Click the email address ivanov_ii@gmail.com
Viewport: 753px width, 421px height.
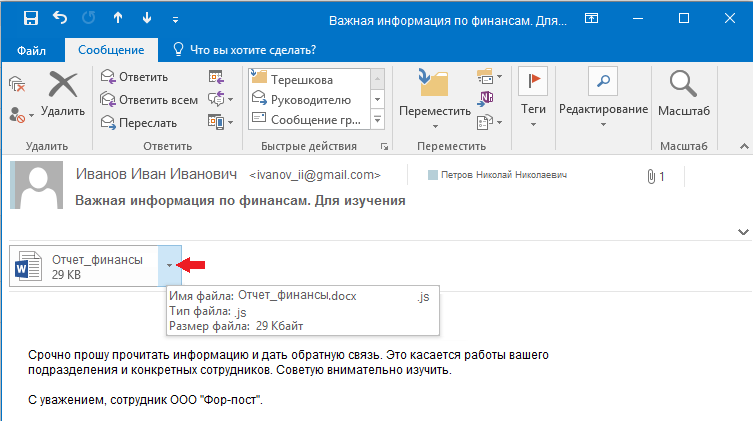315,175
